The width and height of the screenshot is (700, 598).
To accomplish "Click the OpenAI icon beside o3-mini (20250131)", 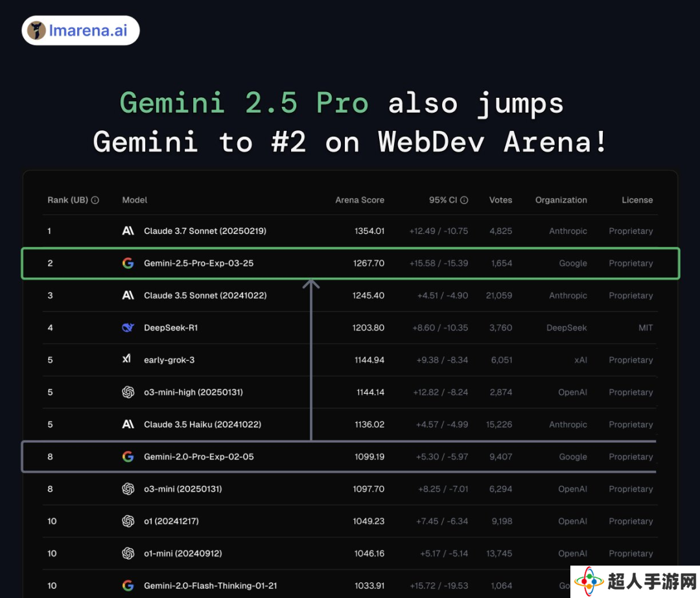I will click(x=128, y=489).
